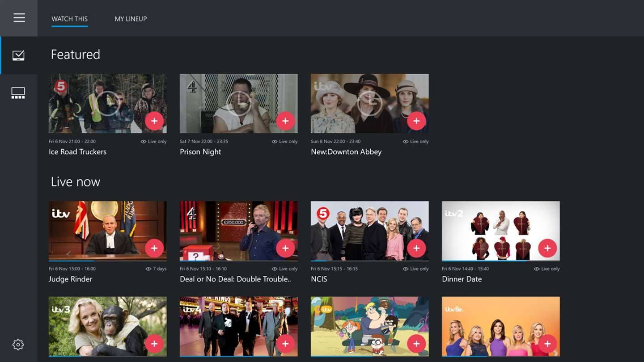Add Judge Rinder with plus button
This screenshot has width=644, height=362.
(x=154, y=248)
